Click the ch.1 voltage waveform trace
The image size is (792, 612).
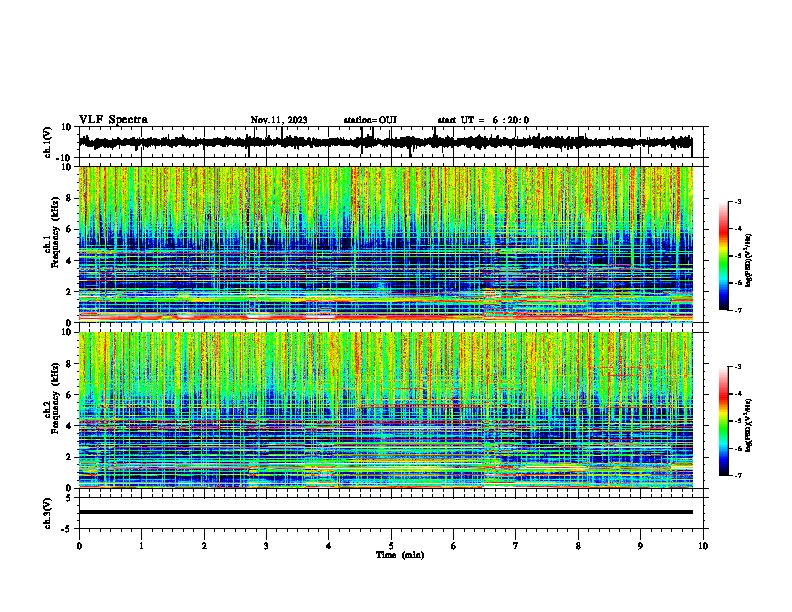[x=385, y=142]
